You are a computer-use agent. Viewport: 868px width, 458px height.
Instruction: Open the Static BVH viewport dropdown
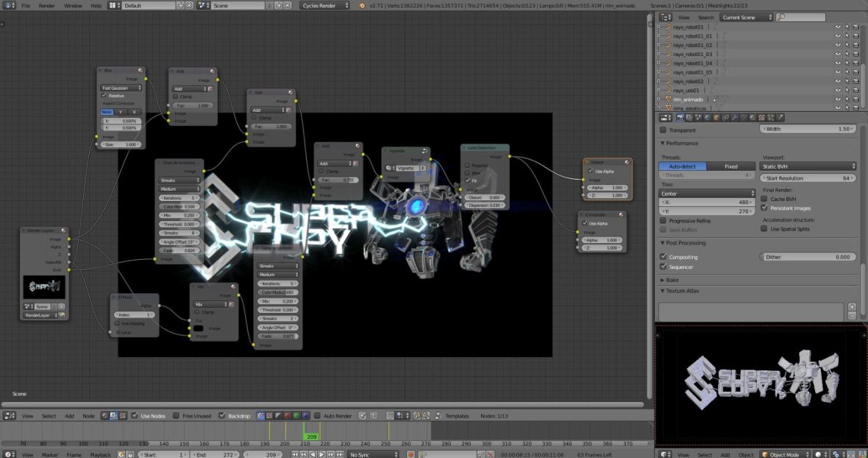[808, 166]
